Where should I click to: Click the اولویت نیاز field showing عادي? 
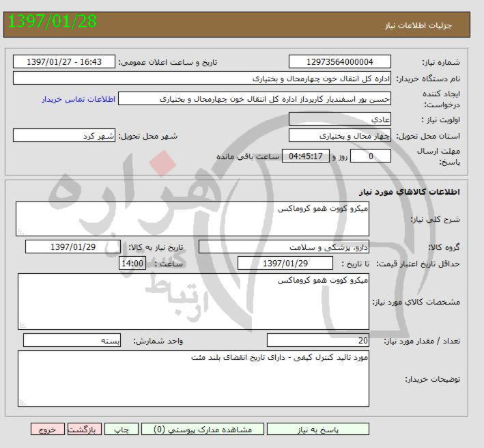click(x=340, y=120)
